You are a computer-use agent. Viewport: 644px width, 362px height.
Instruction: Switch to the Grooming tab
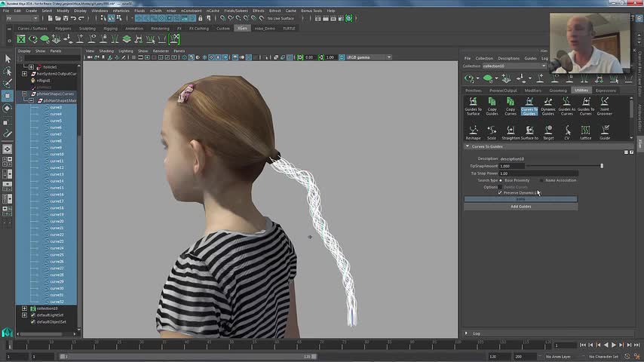pyautogui.click(x=557, y=90)
